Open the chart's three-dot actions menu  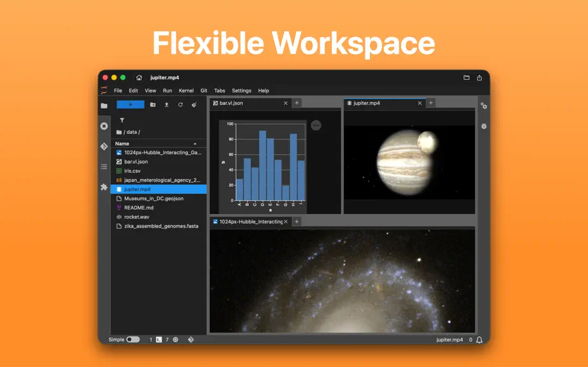pos(316,126)
